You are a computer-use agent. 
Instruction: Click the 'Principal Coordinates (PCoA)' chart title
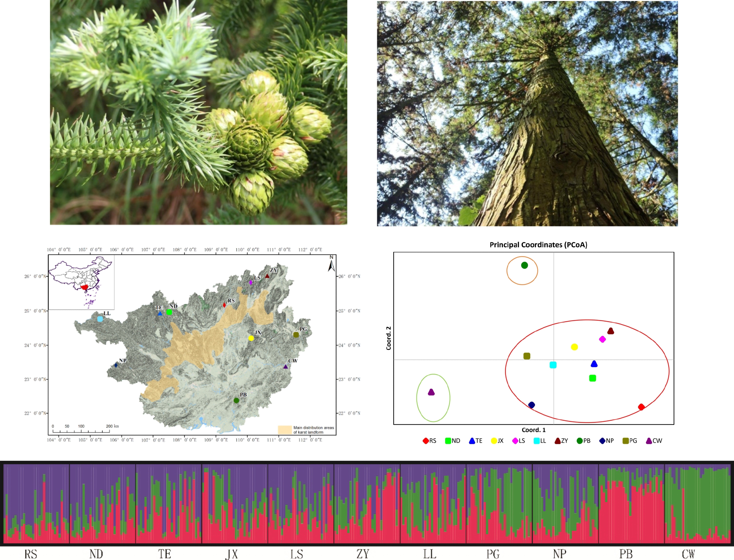click(x=538, y=245)
